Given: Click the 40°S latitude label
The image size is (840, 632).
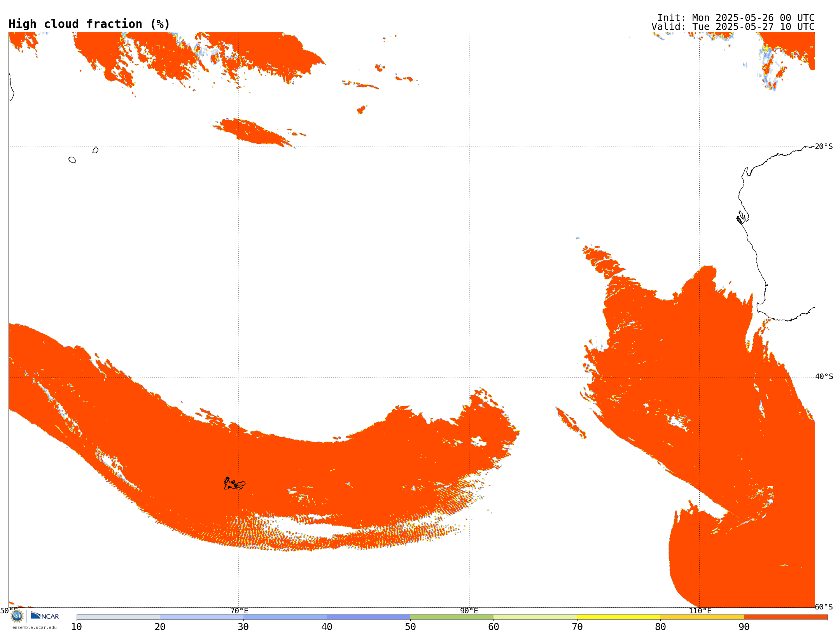Looking at the screenshot, I should [824, 377].
